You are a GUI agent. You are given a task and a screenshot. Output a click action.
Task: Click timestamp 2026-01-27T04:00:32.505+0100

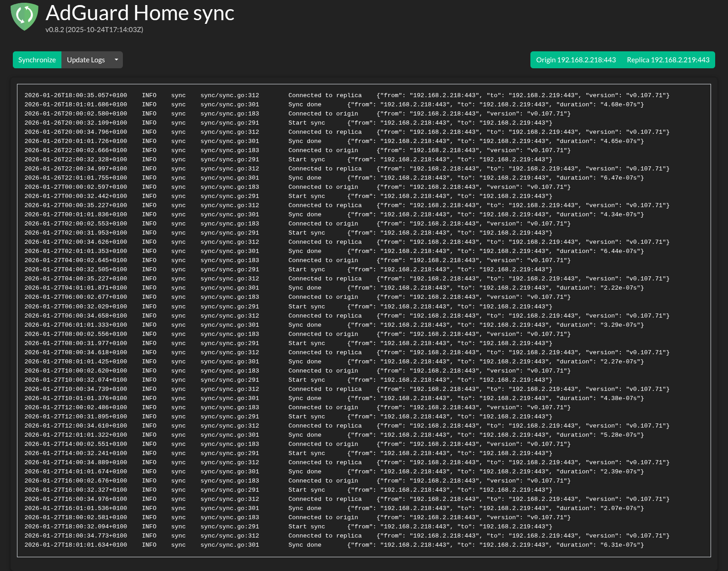pos(76,269)
